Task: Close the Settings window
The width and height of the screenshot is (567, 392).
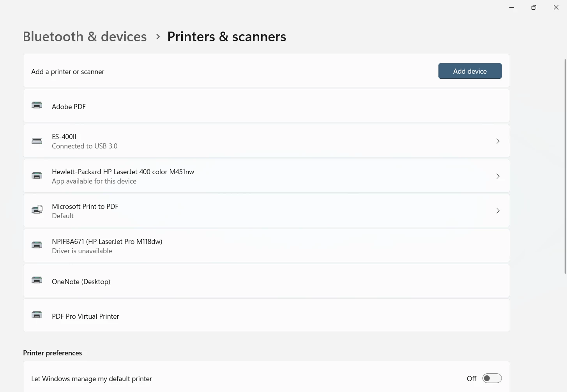Action: (x=556, y=7)
